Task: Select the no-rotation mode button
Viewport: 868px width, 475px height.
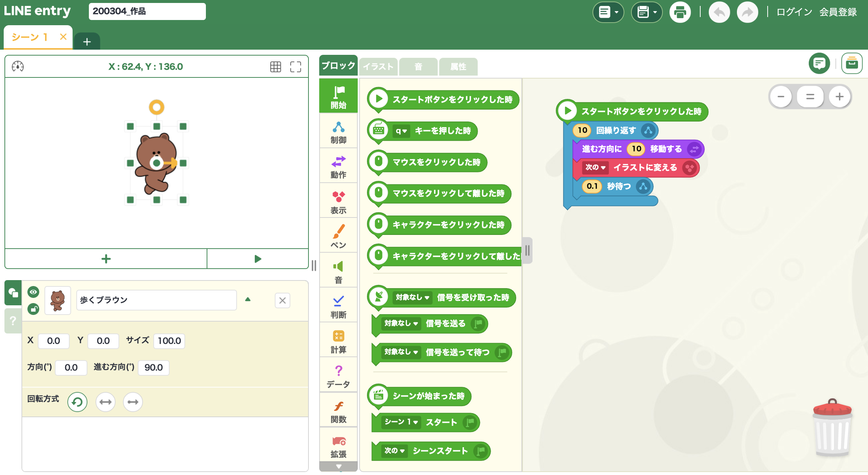Action: [x=133, y=402]
